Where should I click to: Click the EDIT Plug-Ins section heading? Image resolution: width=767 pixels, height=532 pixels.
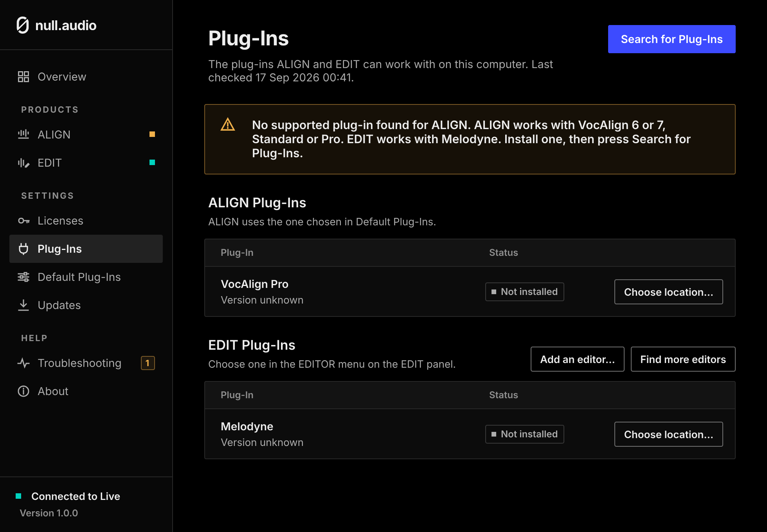(252, 345)
